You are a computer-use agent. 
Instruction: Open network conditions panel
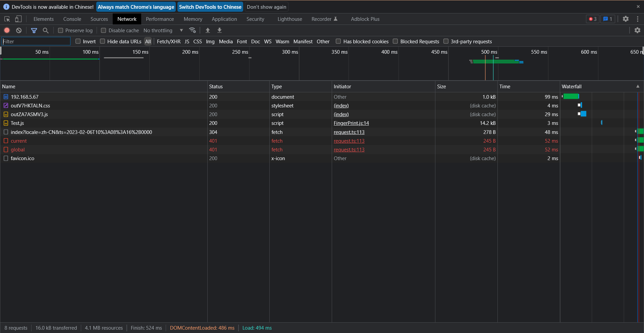(193, 30)
